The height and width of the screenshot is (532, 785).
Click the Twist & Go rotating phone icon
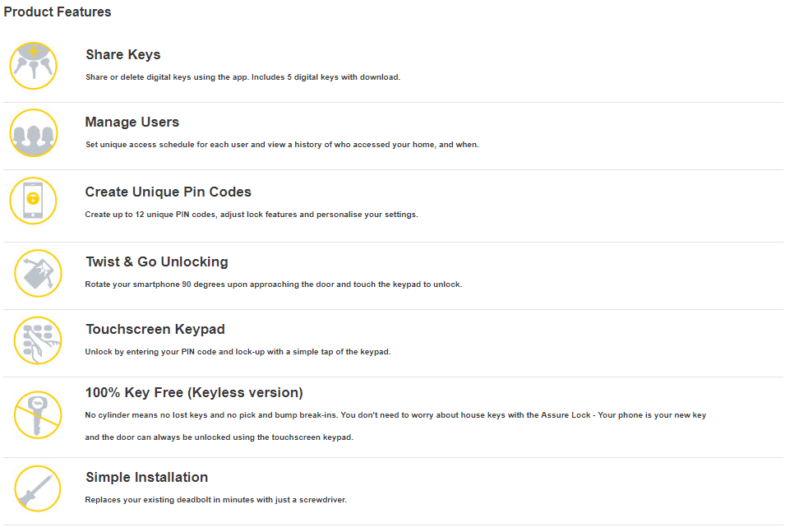pyautogui.click(x=38, y=273)
